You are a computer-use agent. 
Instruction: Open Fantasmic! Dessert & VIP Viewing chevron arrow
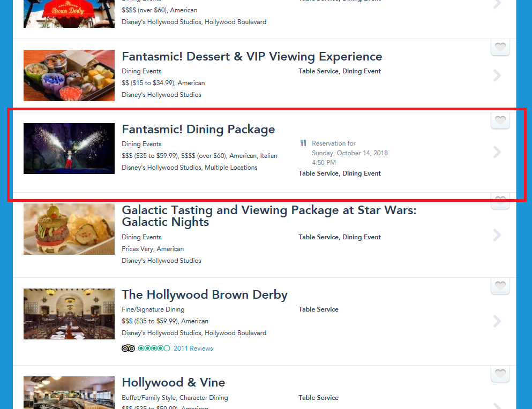(x=497, y=75)
